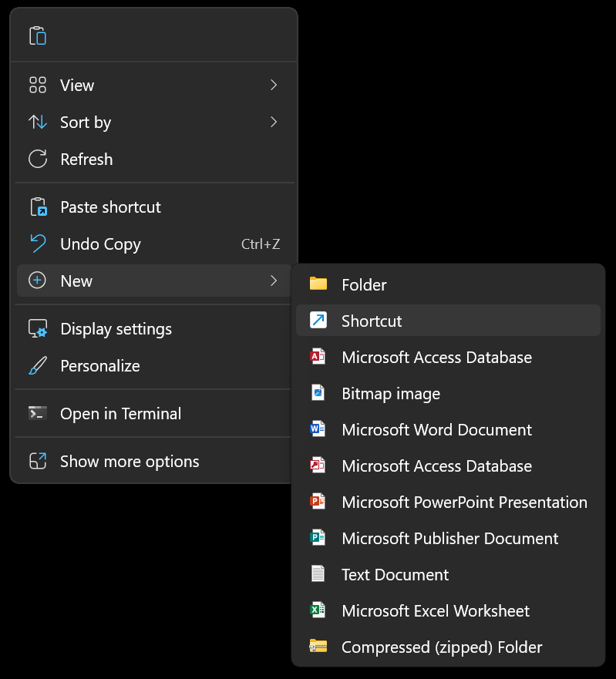Open Show more options
Image resolution: width=616 pixels, height=679 pixels.
pos(130,462)
